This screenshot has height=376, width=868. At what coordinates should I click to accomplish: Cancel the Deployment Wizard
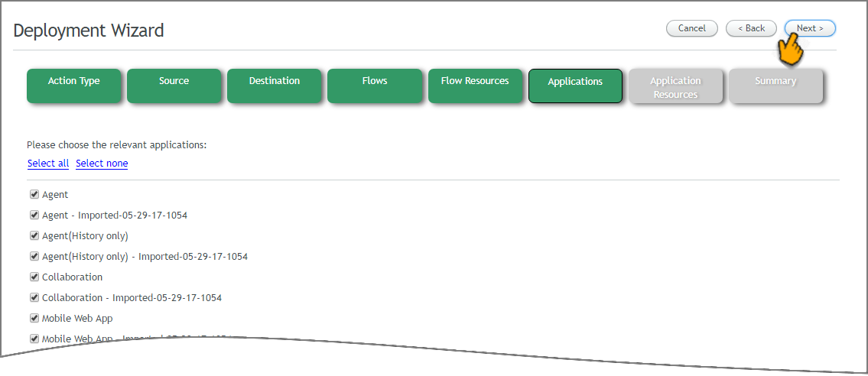coord(692,28)
